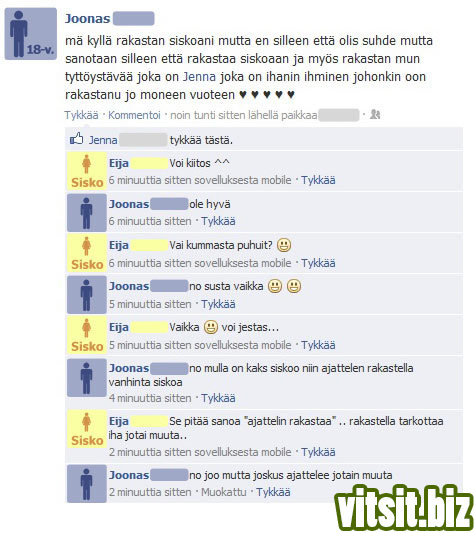
Task: Open Joonas avatar beside "no susta vaikka"
Action: click(x=87, y=295)
